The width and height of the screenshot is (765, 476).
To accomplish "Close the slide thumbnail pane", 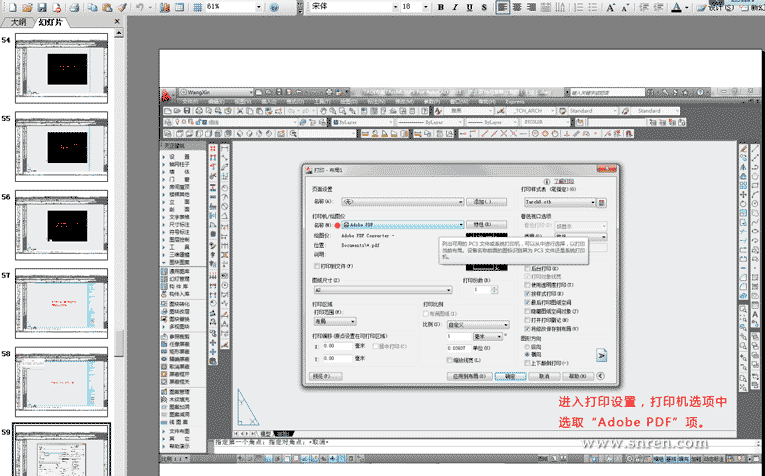I will click(x=117, y=21).
